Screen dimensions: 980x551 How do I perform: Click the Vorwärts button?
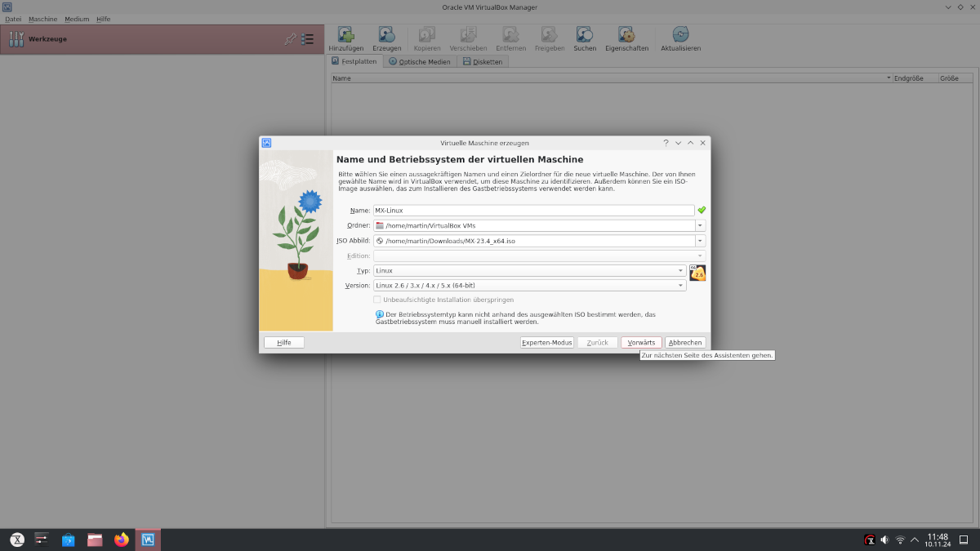coord(641,343)
